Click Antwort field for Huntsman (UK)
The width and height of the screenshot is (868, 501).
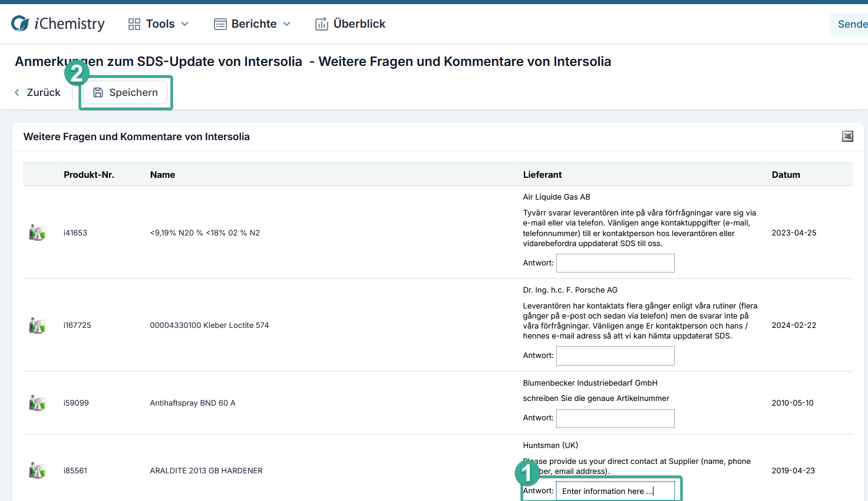point(615,491)
